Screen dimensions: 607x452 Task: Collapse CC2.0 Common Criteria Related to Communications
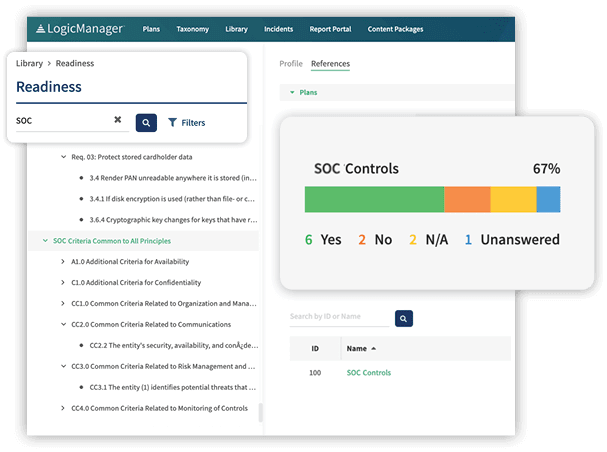(63, 324)
